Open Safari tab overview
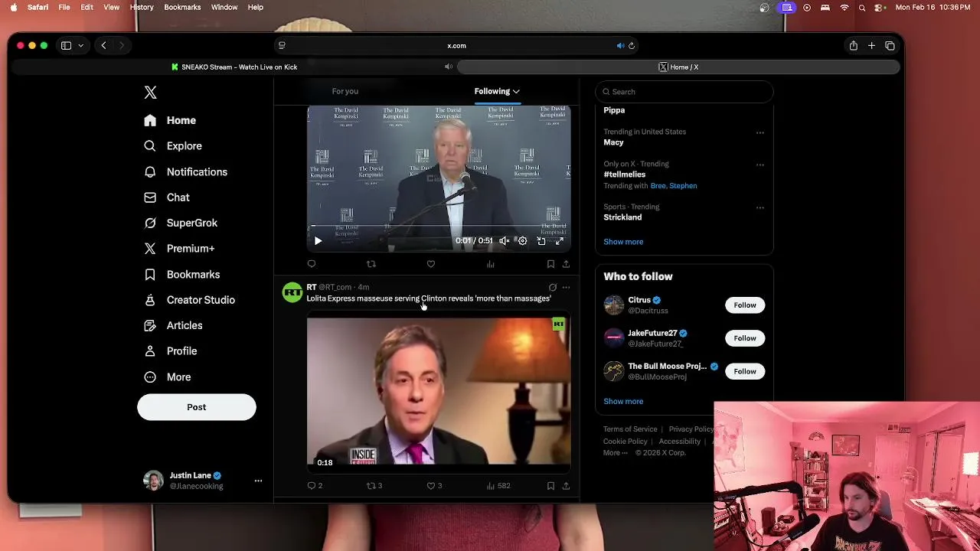Viewport: 980px width, 551px height. [890, 46]
